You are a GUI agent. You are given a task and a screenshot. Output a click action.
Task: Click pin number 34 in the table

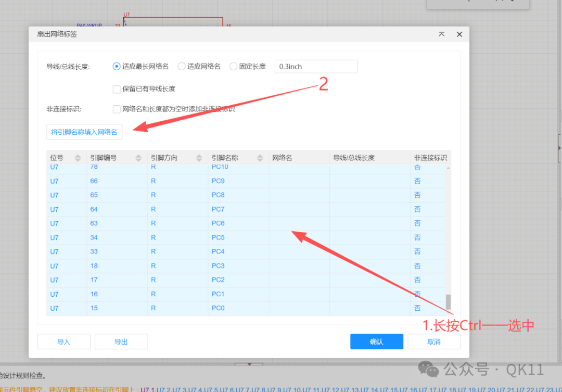94,237
